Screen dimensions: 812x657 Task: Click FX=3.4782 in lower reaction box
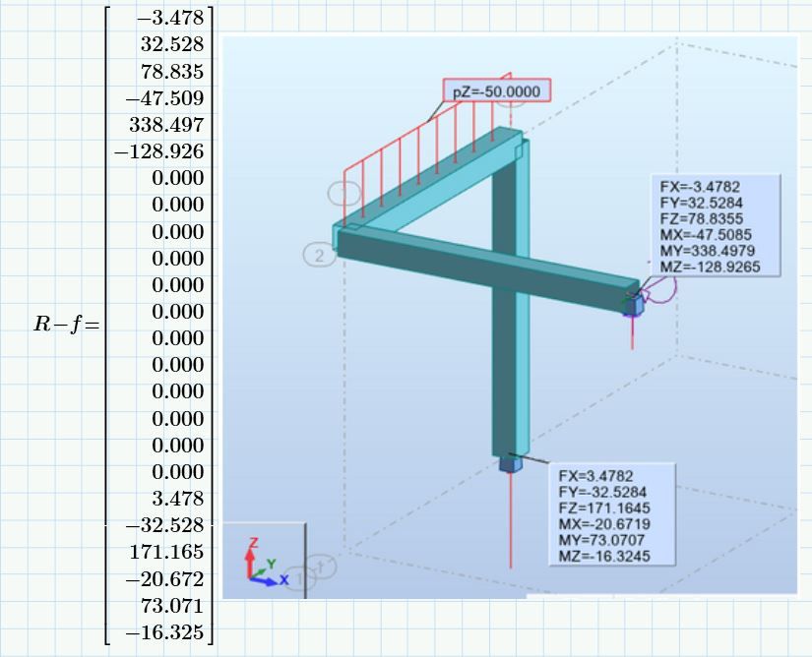click(x=595, y=476)
